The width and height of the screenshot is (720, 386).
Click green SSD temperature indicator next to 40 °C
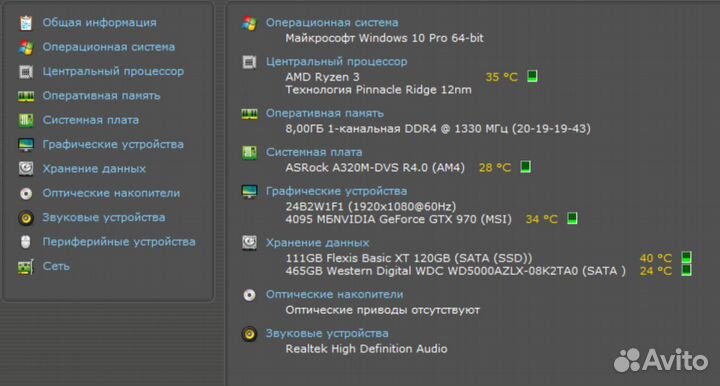(686, 257)
